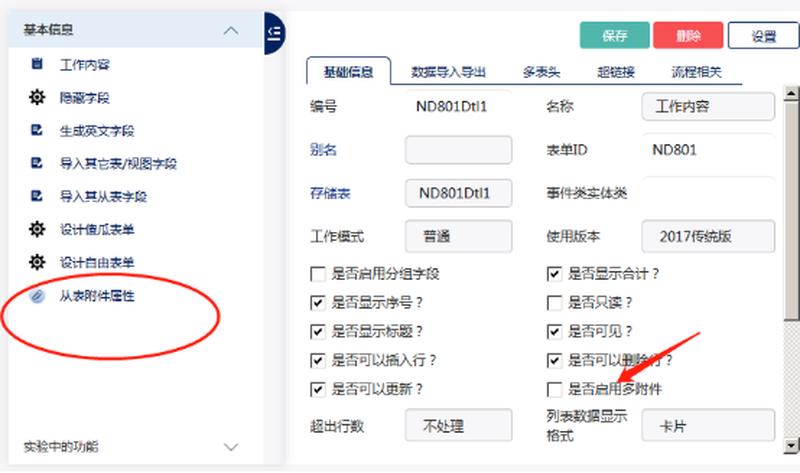Open 从表附件属性 entry
Image resolution: width=800 pixels, height=473 pixels.
pos(97,296)
